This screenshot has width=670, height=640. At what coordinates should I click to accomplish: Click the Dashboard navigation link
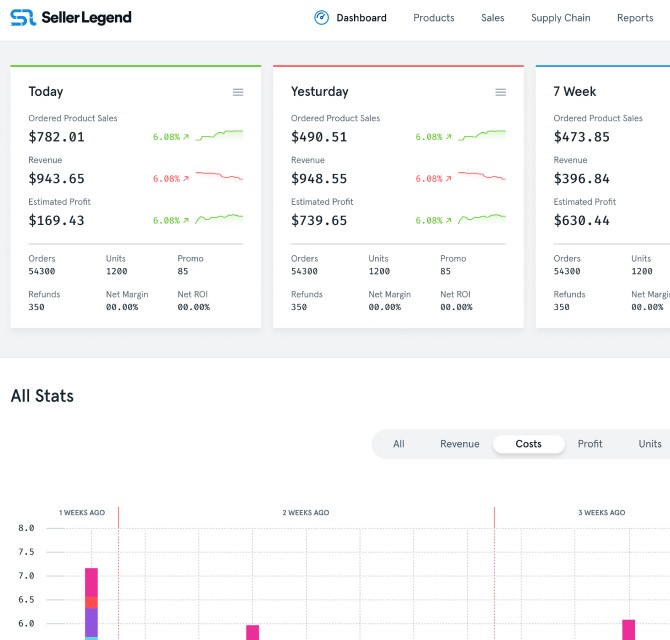click(x=361, y=18)
